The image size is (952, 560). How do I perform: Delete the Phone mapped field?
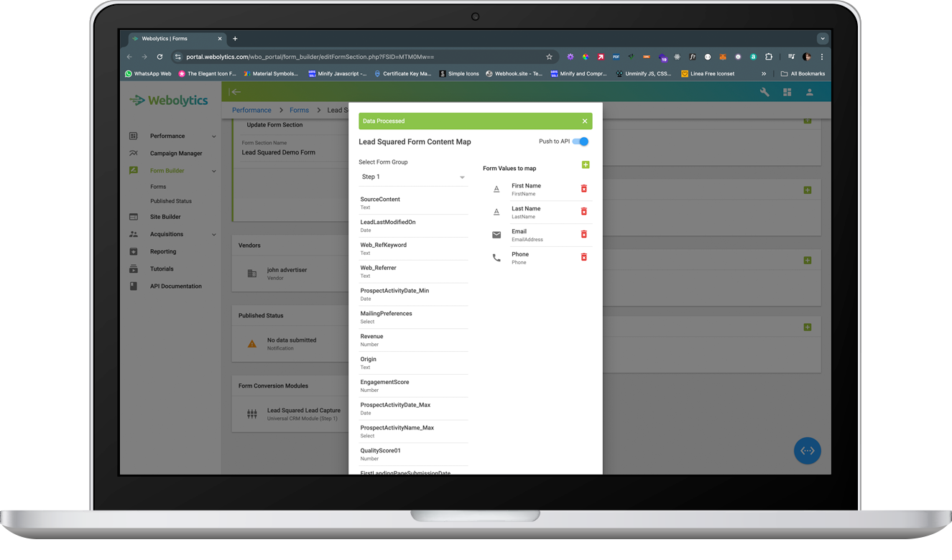pyautogui.click(x=583, y=257)
